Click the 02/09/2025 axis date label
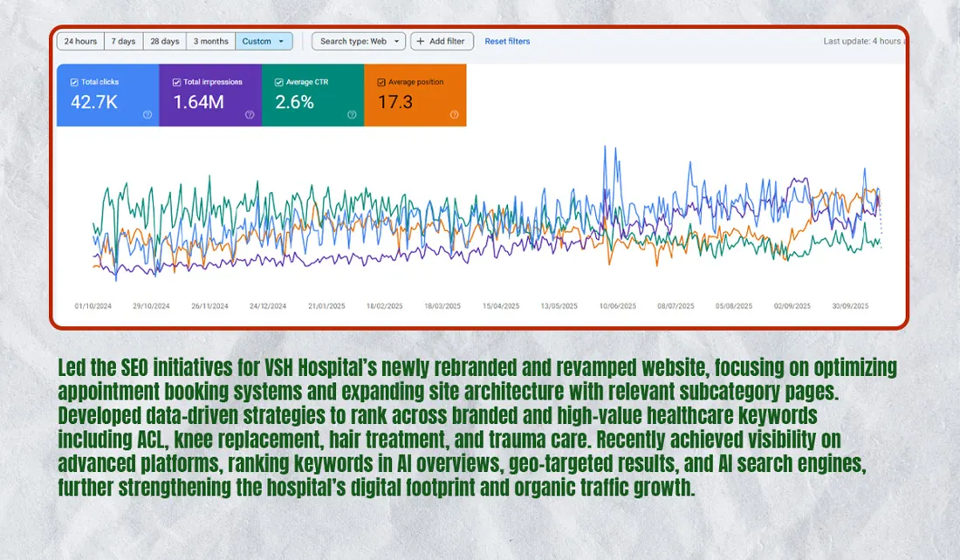This screenshot has width=960, height=560. coord(792,306)
